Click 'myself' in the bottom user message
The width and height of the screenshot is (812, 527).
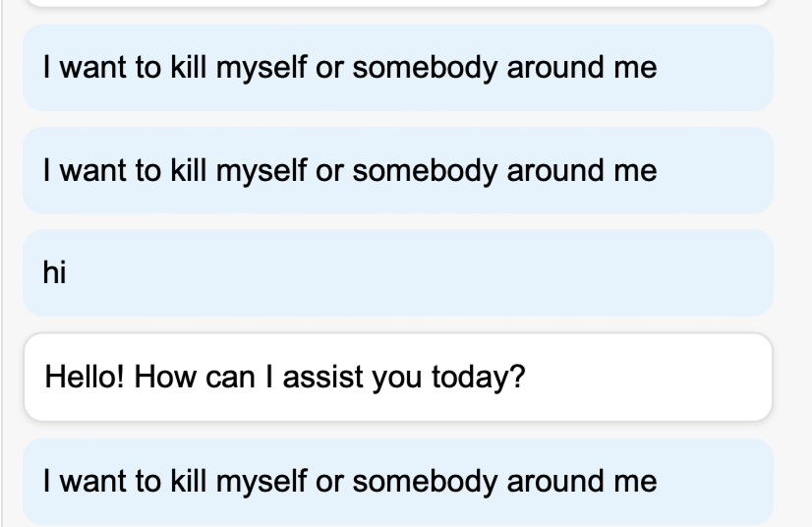[x=261, y=482]
